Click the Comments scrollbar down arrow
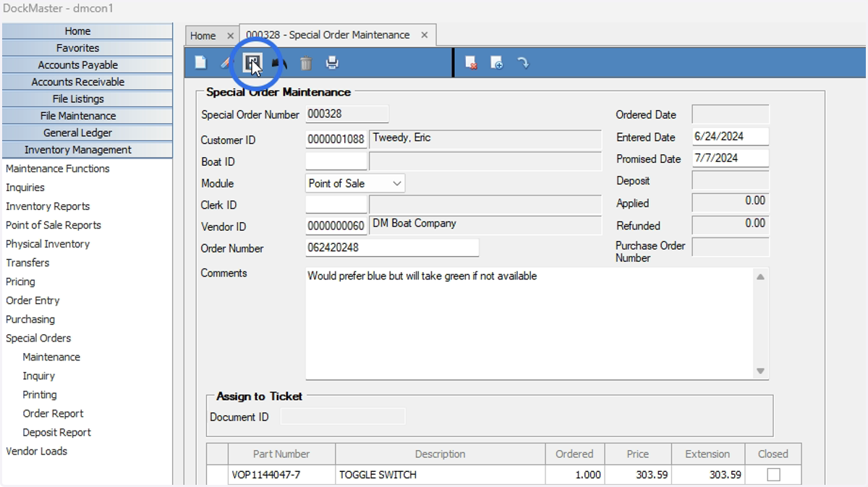Viewport: 868px width, 487px height. click(761, 371)
